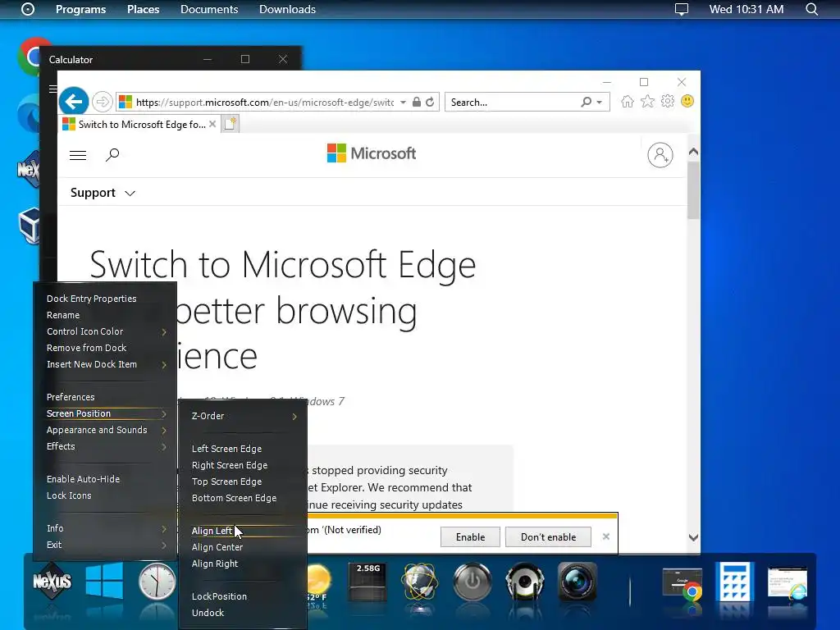Click inside the browser Search... field
Viewport: 840px width, 630px height.
[x=514, y=102]
